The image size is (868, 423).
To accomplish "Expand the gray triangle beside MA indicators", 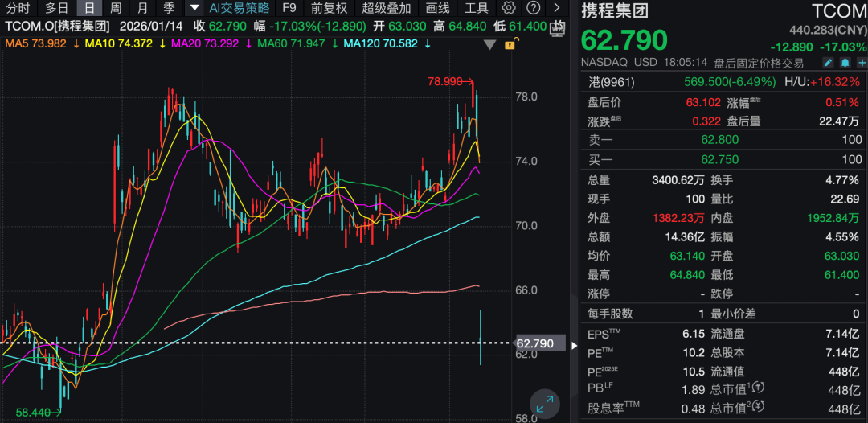I will [x=490, y=44].
